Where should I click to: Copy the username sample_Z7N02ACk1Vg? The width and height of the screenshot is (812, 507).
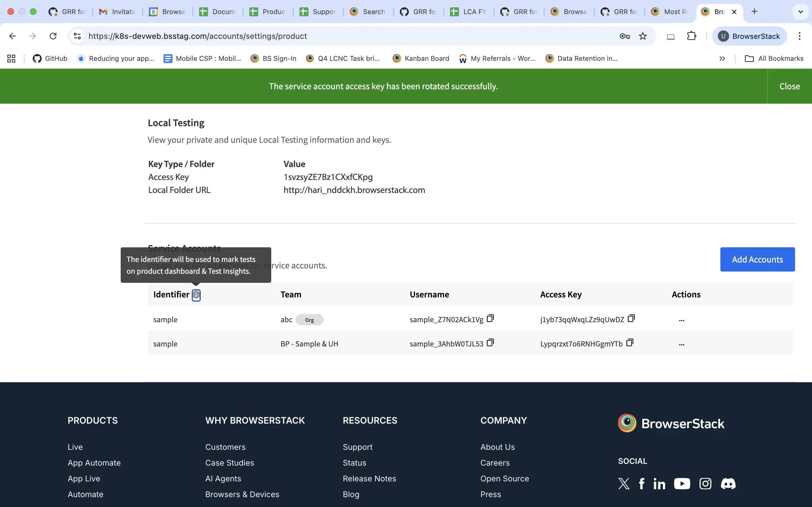pos(490,318)
